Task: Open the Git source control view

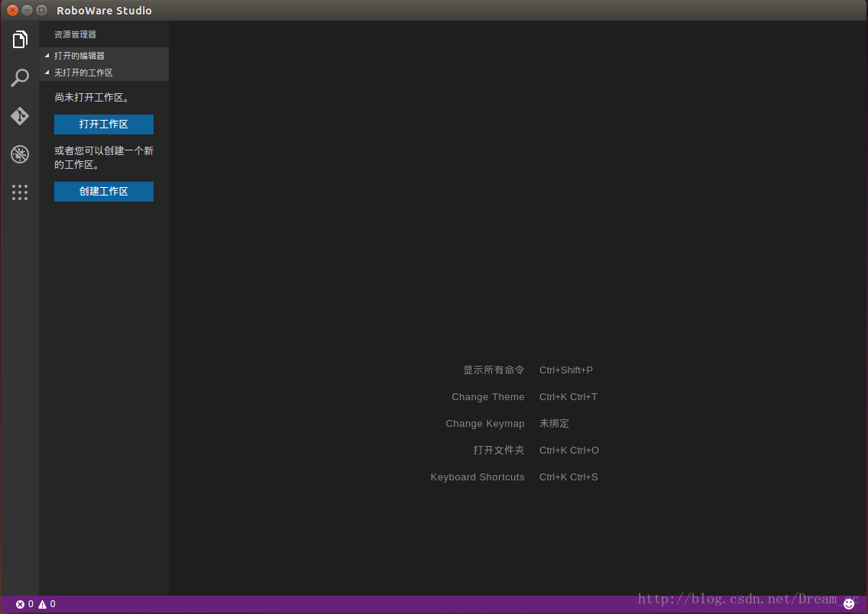Action: pos(20,116)
